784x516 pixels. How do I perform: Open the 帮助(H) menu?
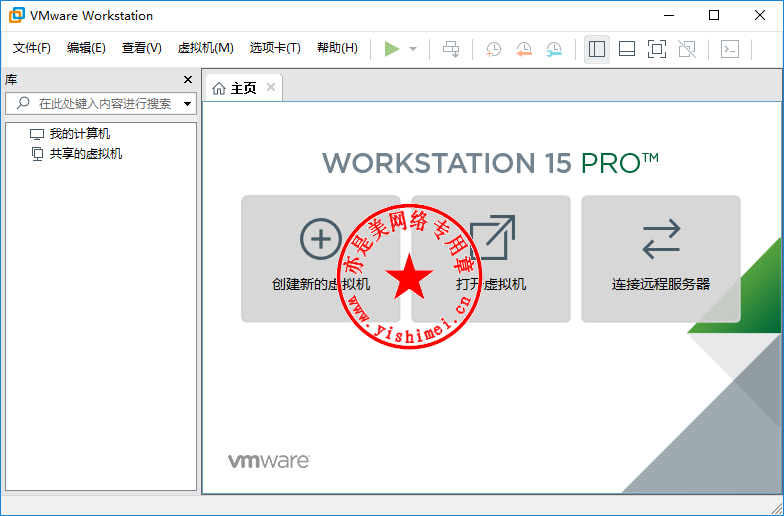click(x=338, y=48)
